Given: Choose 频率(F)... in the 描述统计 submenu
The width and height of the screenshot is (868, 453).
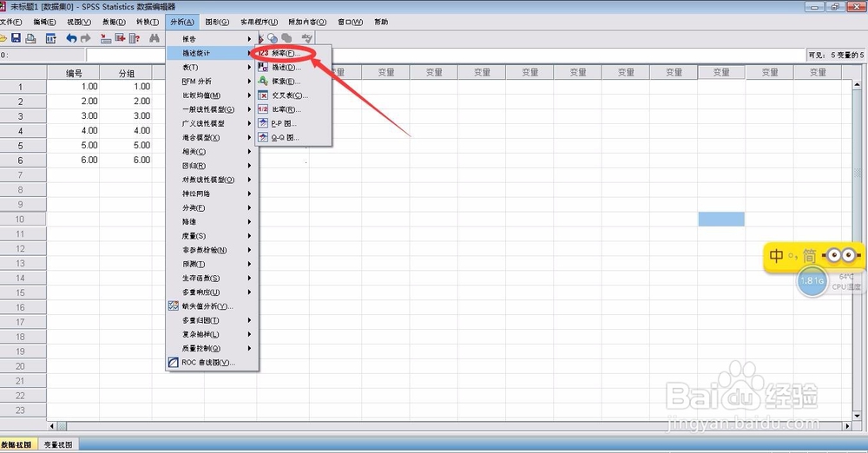Looking at the screenshot, I should click(293, 53).
